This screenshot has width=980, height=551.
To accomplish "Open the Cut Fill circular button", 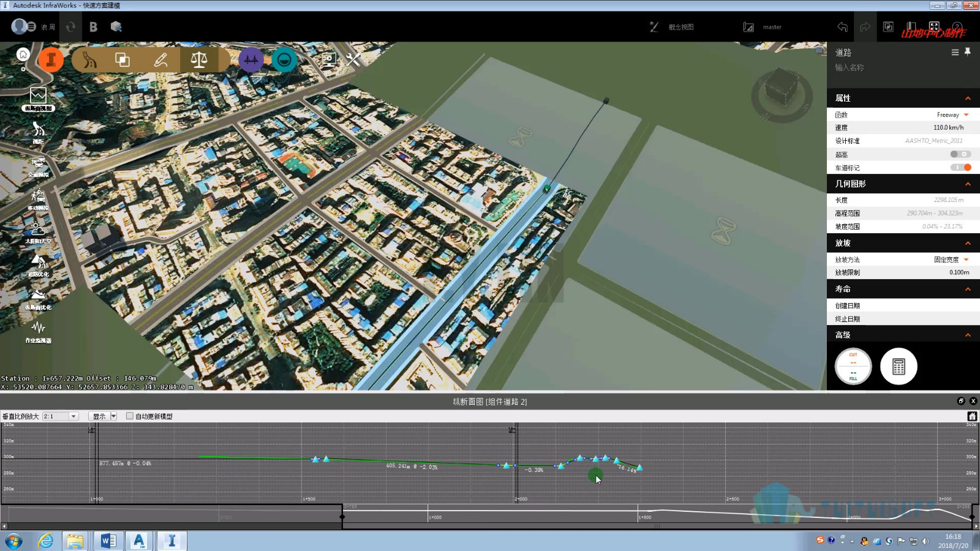I will click(x=853, y=366).
